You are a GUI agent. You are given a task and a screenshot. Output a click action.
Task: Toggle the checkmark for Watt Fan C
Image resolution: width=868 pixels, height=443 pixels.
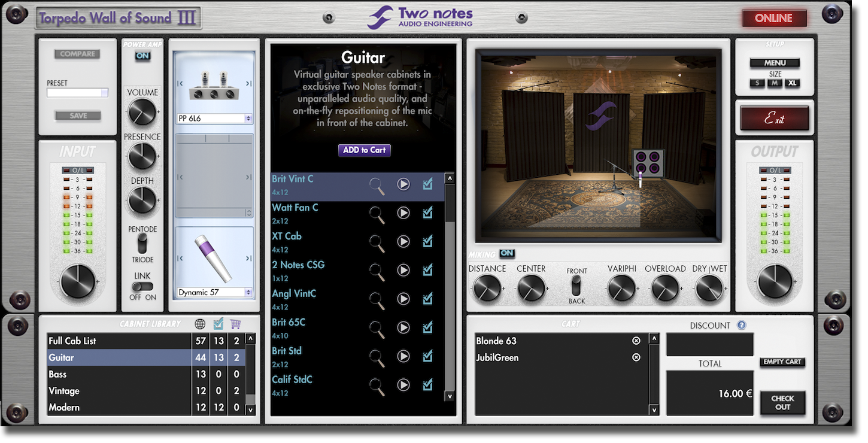pyautogui.click(x=427, y=213)
